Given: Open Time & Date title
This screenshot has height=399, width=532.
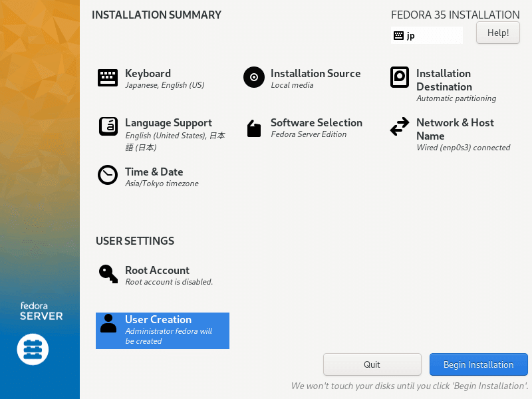Looking at the screenshot, I should (154, 172).
